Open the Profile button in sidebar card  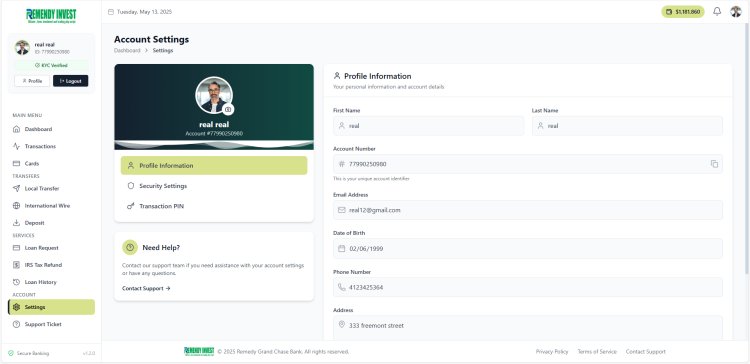click(x=32, y=81)
